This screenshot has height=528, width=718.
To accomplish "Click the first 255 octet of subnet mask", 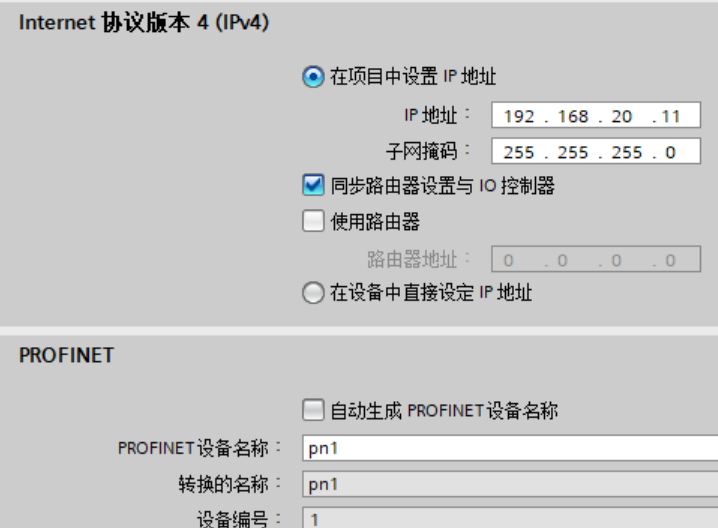I will coord(519,152).
